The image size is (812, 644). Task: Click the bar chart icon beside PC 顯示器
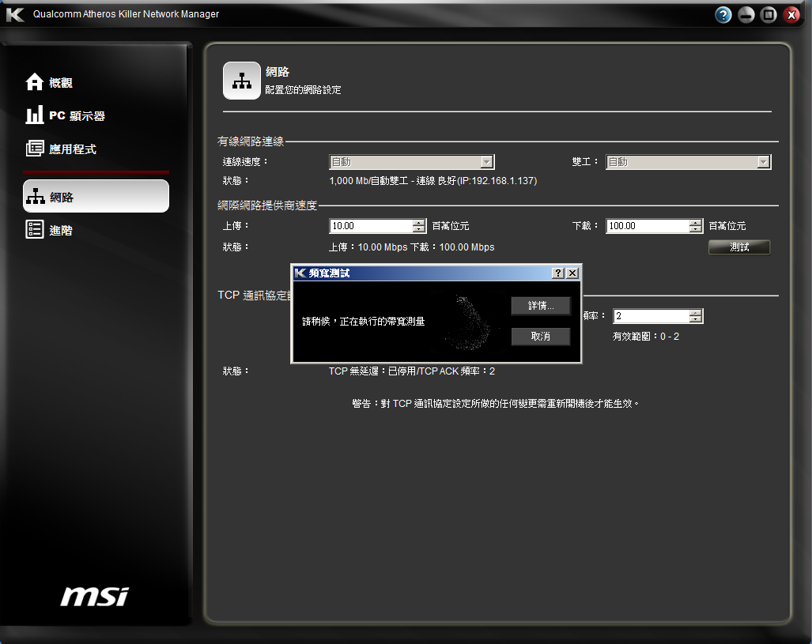point(35,115)
